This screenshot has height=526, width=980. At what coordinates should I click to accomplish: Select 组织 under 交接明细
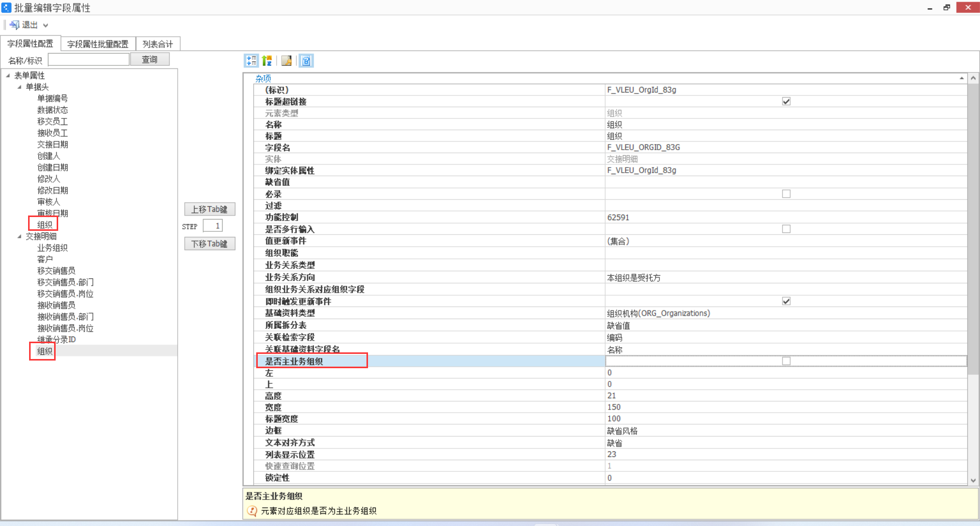(x=45, y=351)
